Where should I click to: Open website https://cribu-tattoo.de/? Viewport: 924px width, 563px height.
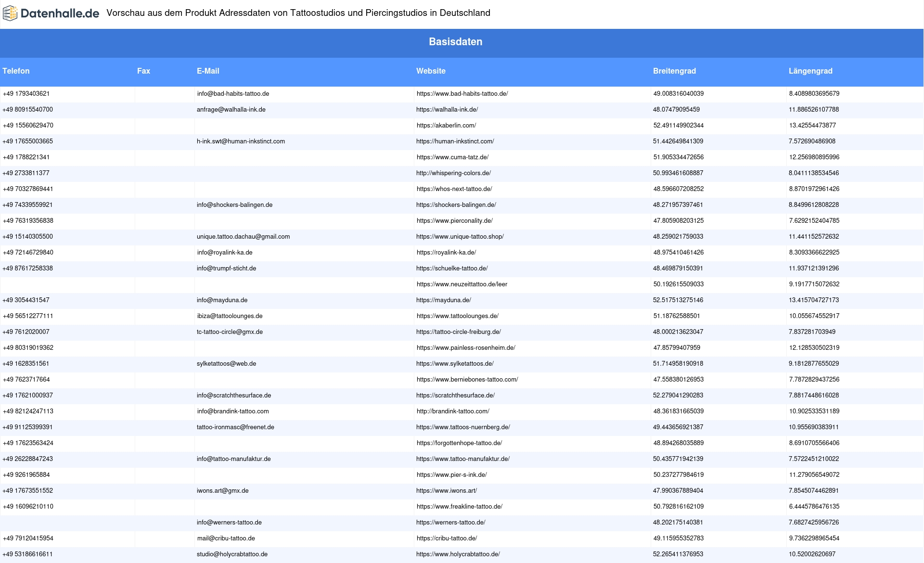447,538
